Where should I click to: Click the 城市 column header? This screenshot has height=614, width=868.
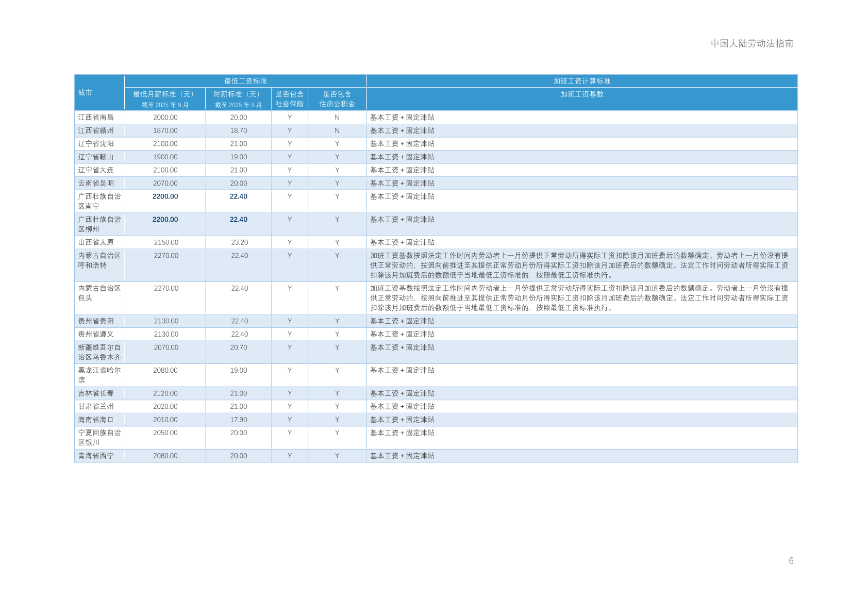pyautogui.click(x=85, y=93)
